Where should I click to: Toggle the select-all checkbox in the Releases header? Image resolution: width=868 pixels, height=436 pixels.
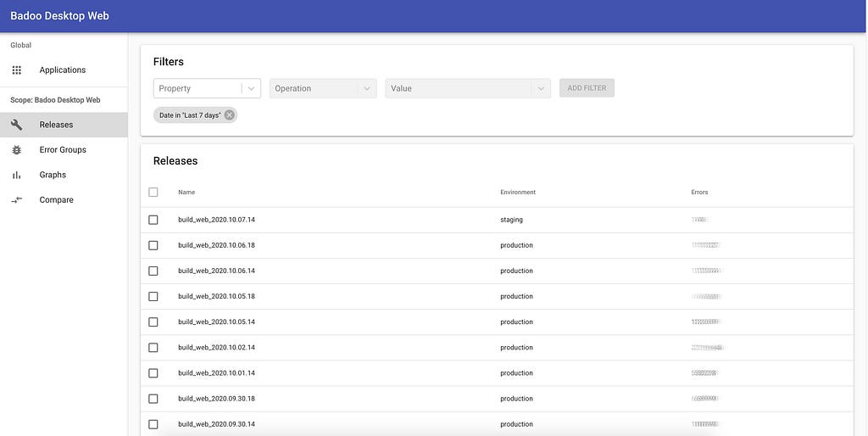click(153, 193)
